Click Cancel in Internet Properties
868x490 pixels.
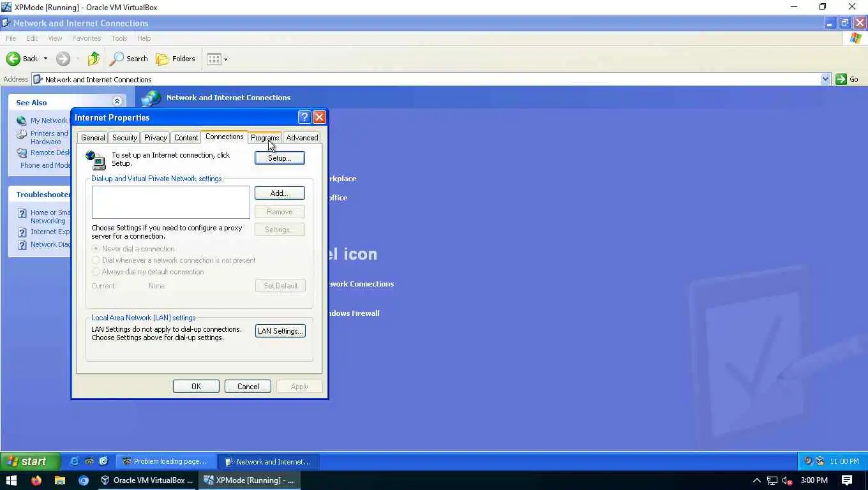248,387
